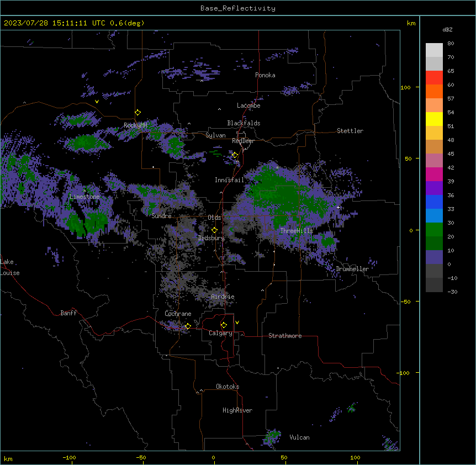The width and height of the screenshot is (476, 465).
Task: Click the km label at the bottom left
Action: click(x=8, y=458)
